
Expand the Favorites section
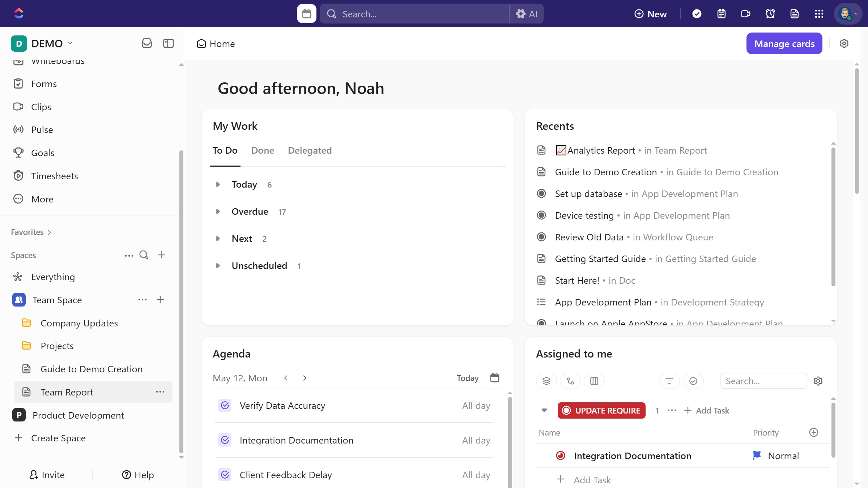31,232
